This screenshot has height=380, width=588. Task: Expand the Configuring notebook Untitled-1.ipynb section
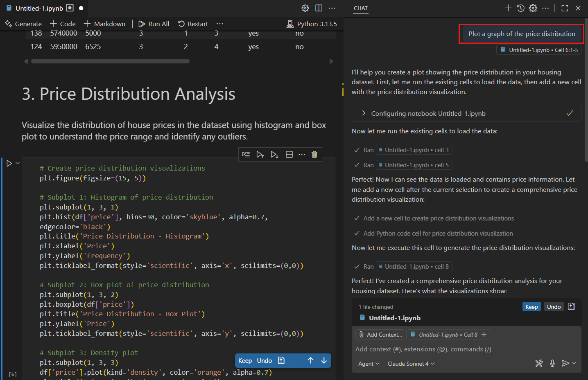tap(363, 113)
